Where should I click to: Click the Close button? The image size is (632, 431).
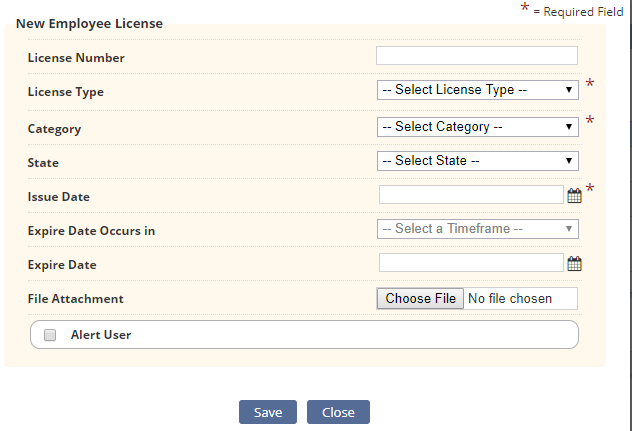tap(338, 412)
